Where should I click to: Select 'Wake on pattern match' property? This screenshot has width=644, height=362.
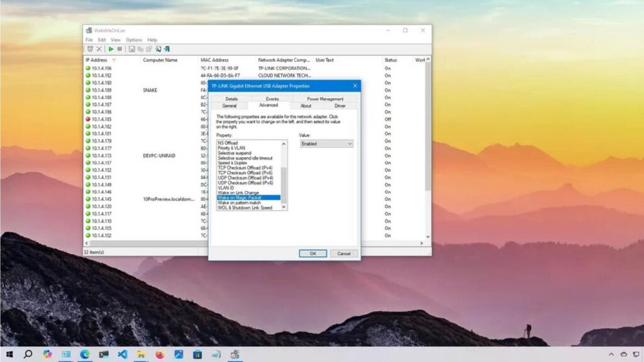click(238, 202)
